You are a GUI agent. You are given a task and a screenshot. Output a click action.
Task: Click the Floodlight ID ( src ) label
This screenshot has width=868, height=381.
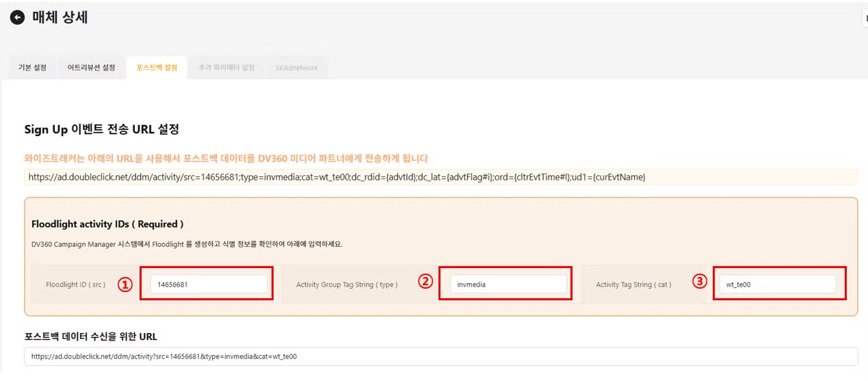(x=75, y=285)
